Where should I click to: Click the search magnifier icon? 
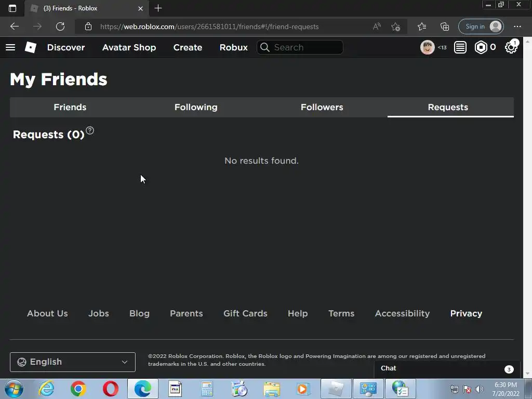[264, 47]
